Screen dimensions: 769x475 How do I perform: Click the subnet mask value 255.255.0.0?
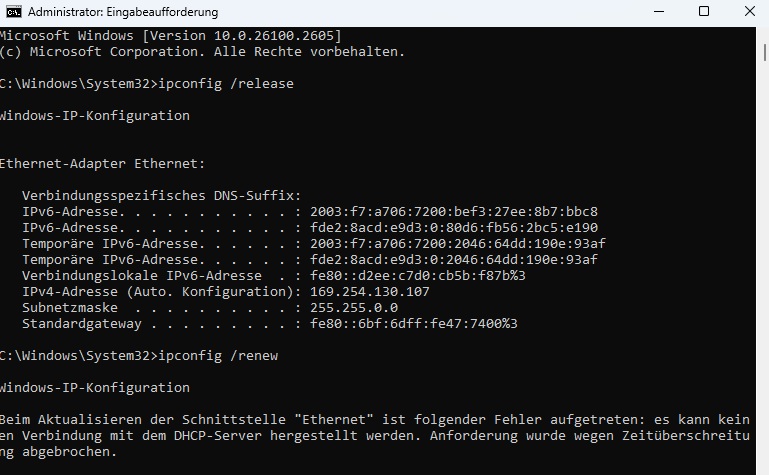point(355,307)
